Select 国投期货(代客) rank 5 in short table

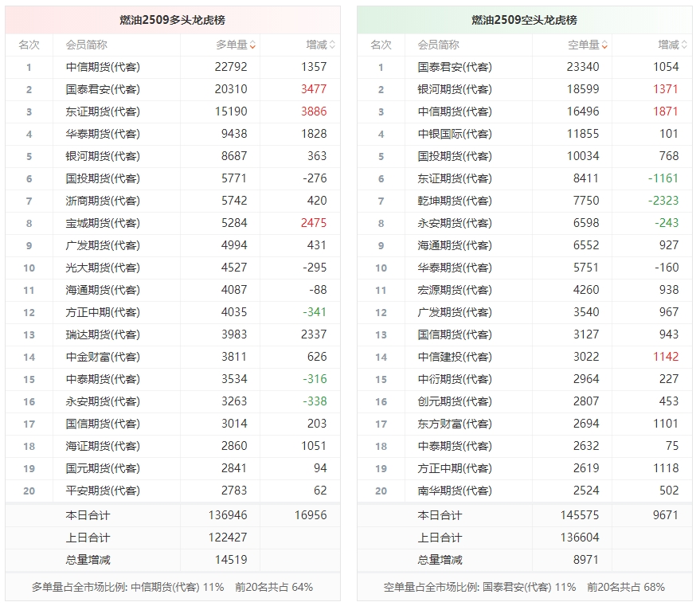pos(455,156)
